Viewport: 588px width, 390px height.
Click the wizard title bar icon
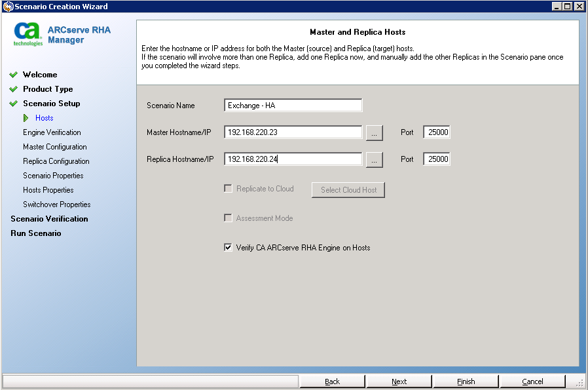click(7, 7)
